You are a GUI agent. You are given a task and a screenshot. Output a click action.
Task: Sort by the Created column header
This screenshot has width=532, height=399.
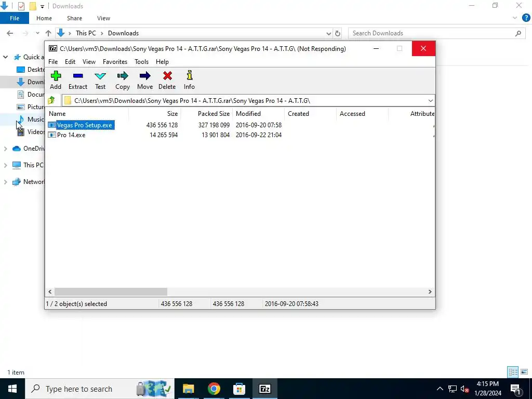(x=311, y=114)
